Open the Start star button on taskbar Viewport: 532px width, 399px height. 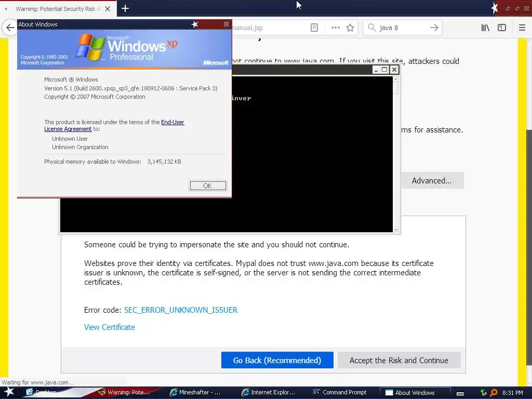(9, 392)
